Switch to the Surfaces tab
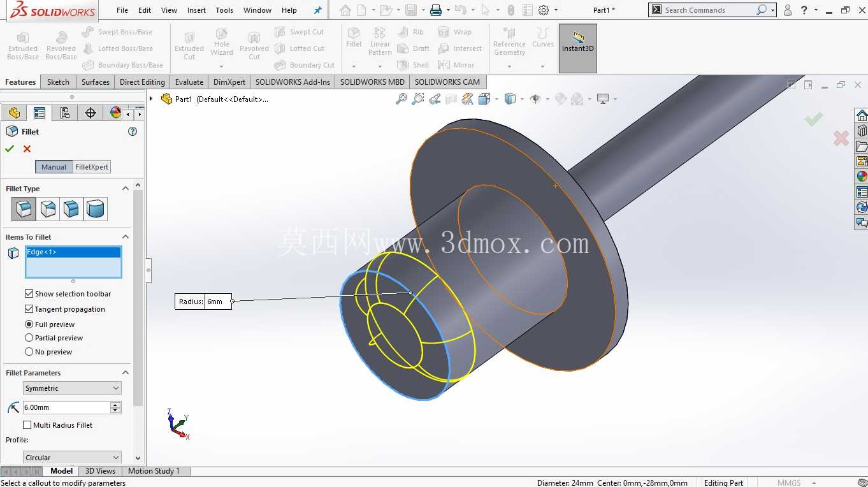This screenshot has height=487, width=868. [96, 82]
